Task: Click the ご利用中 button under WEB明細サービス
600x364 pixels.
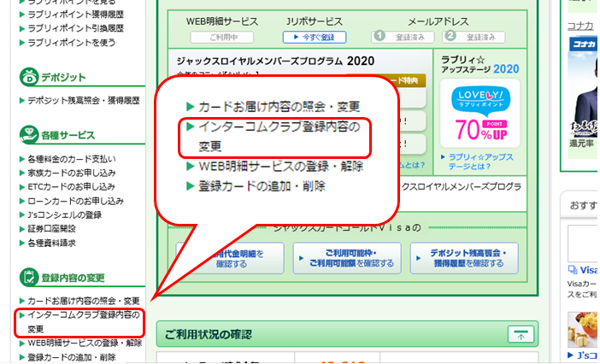Action: 222,37
